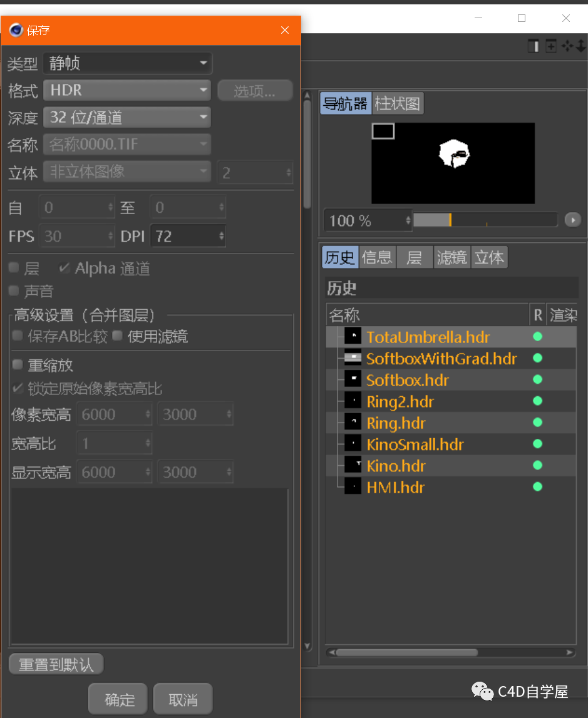Click the FPS stepper arrows
This screenshot has width=588, height=718.
pyautogui.click(x=110, y=236)
